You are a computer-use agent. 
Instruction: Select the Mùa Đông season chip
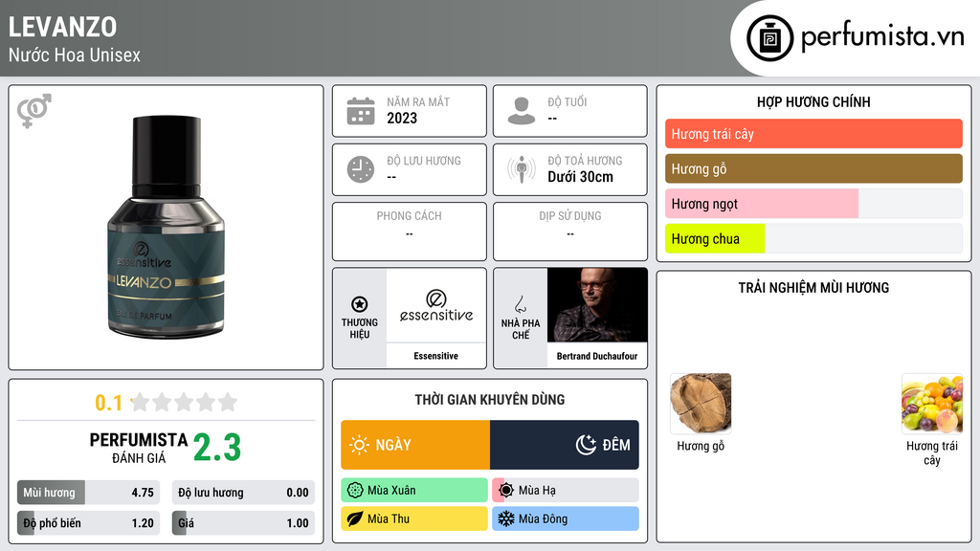566,518
